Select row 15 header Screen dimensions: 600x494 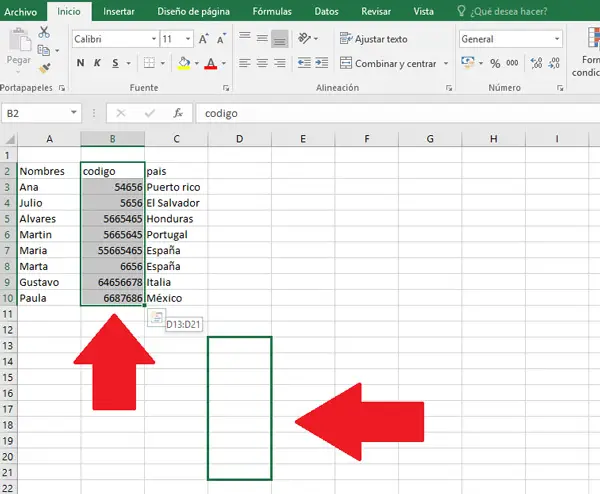coord(8,377)
